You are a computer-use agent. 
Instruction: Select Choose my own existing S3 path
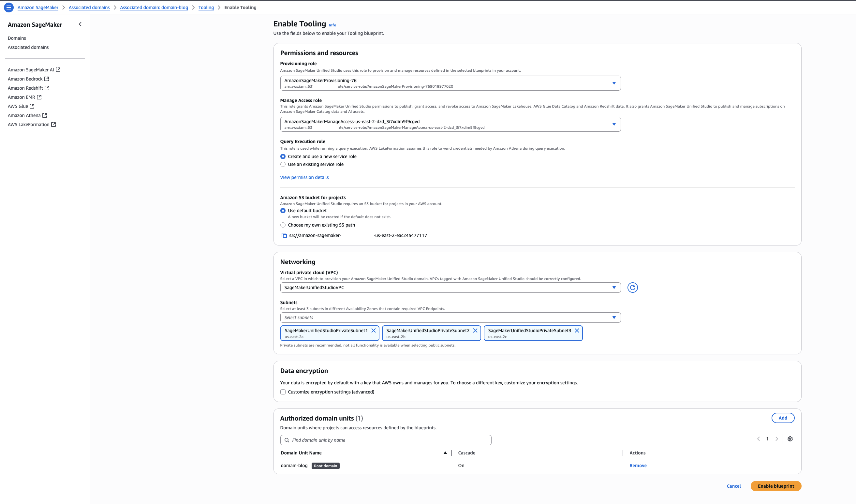[283, 225]
